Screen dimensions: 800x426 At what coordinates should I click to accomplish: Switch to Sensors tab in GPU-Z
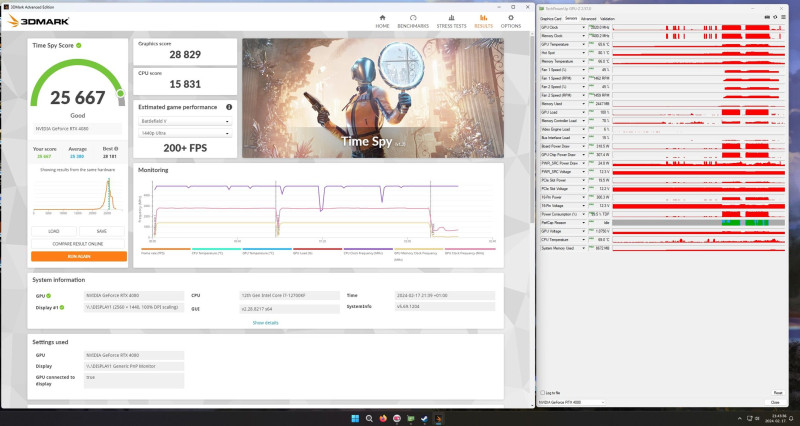tap(571, 19)
